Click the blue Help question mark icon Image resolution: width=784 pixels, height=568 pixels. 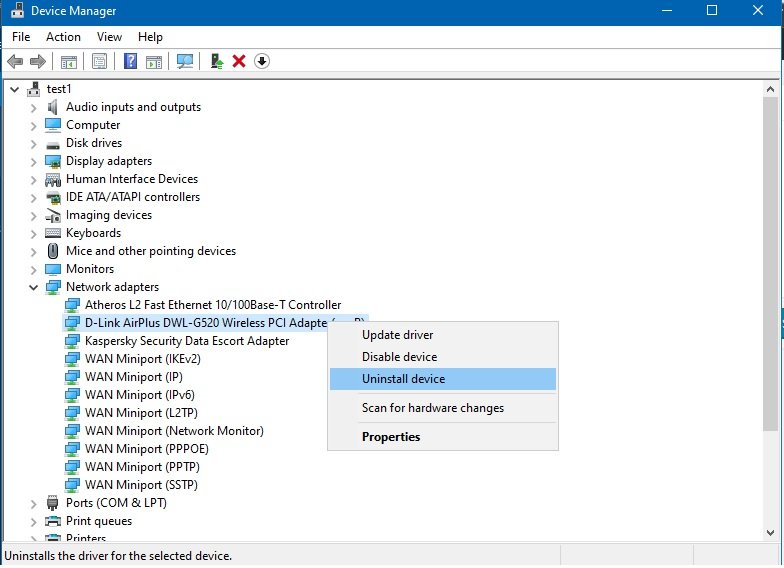[130, 61]
